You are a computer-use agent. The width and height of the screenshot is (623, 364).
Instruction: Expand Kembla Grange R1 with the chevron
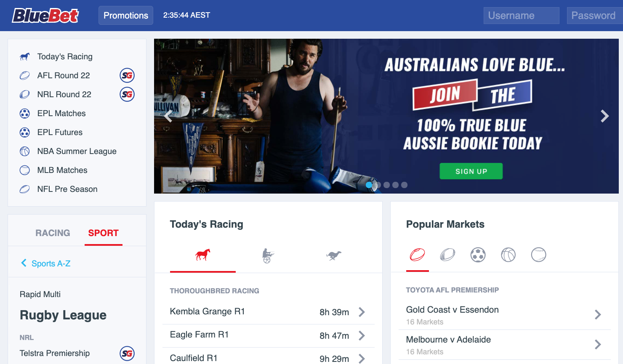tap(362, 312)
